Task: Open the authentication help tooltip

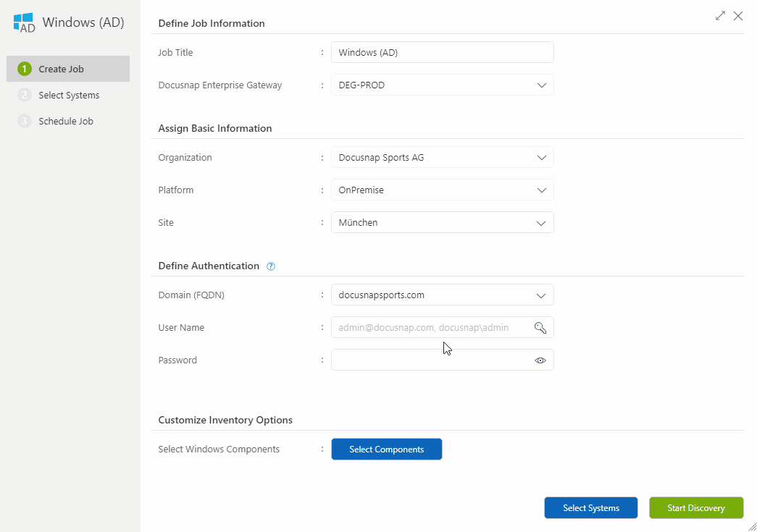Action: coord(270,266)
